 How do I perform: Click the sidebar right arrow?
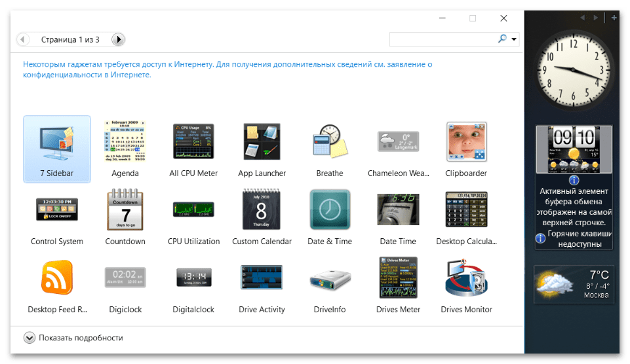click(596, 18)
